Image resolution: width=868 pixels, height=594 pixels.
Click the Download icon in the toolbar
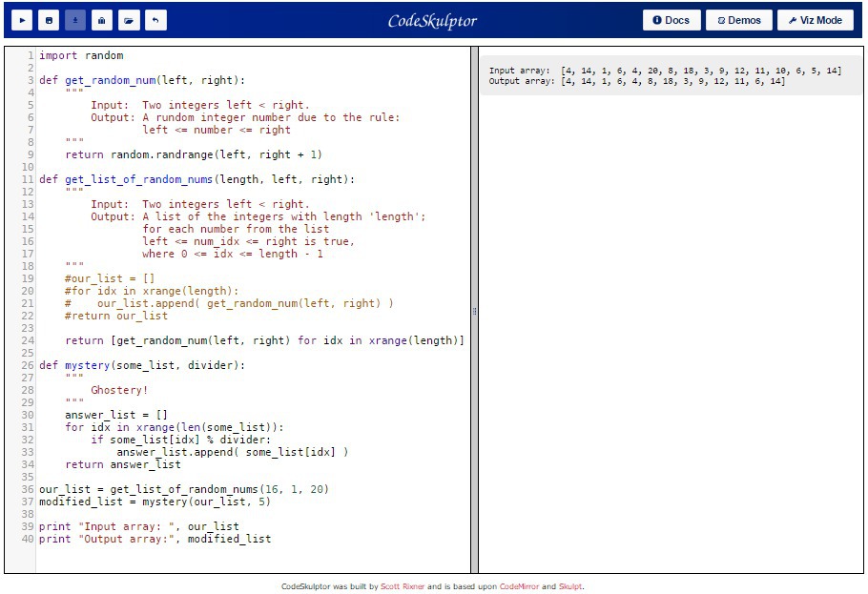[x=75, y=20]
